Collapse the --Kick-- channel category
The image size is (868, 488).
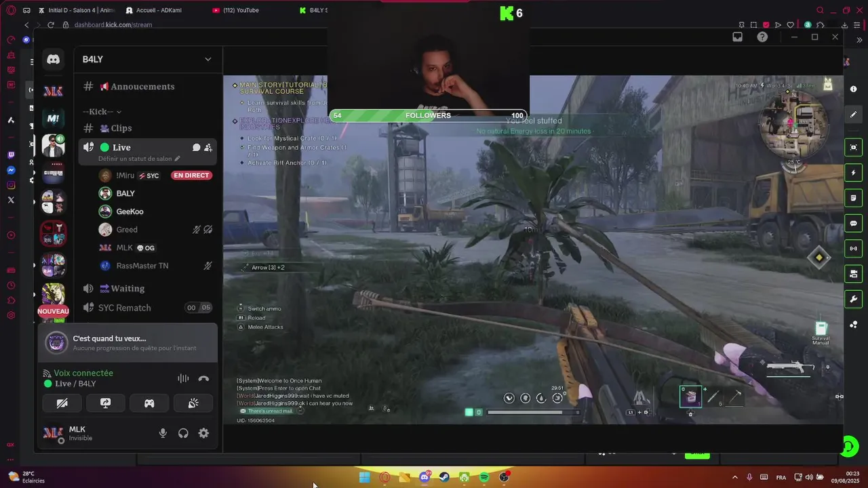(102, 111)
